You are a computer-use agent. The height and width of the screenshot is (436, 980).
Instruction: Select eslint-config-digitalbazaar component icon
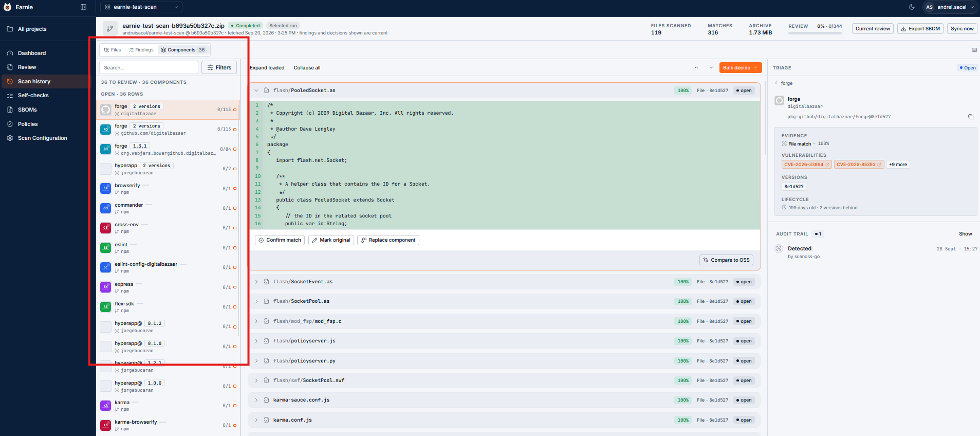(105, 267)
